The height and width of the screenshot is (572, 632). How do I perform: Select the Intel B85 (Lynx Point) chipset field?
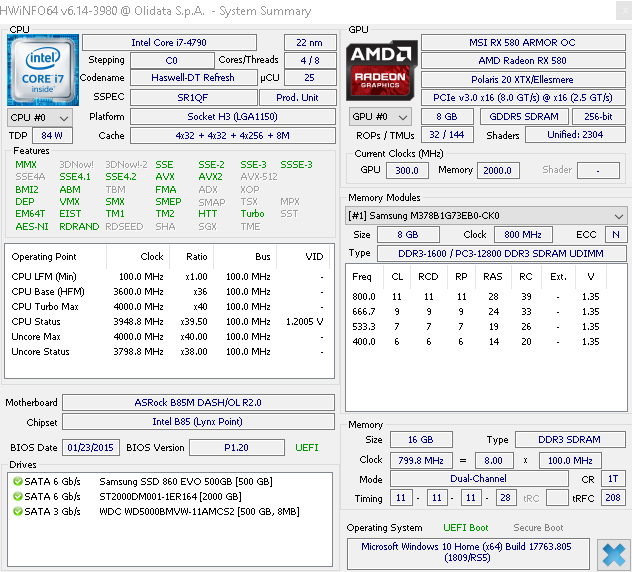click(198, 422)
